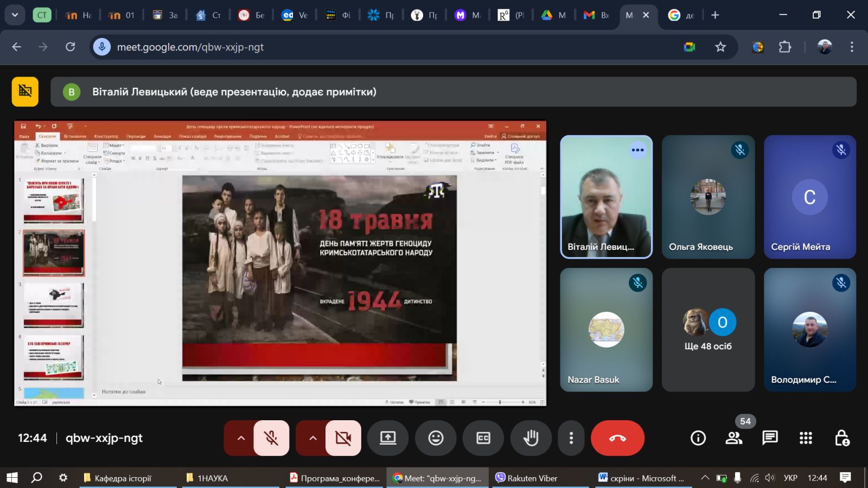Switch to the ResearchGate tab

tap(510, 15)
